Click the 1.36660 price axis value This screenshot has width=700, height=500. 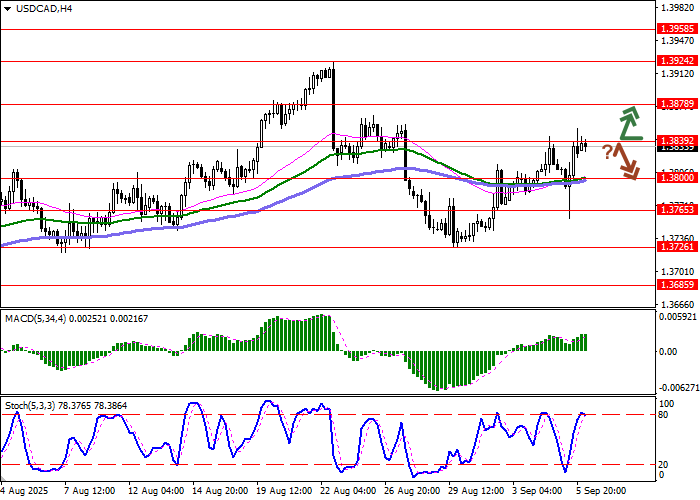tap(678, 304)
